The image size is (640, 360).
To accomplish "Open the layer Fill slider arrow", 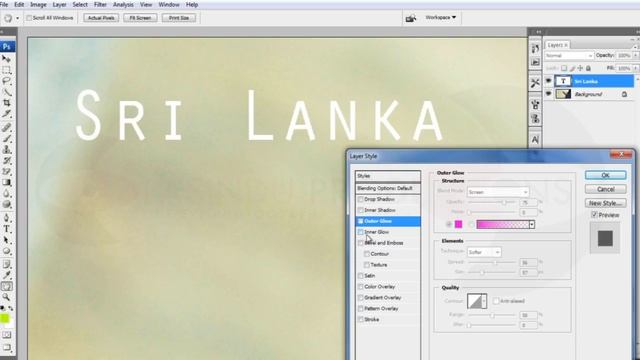I will point(636,68).
